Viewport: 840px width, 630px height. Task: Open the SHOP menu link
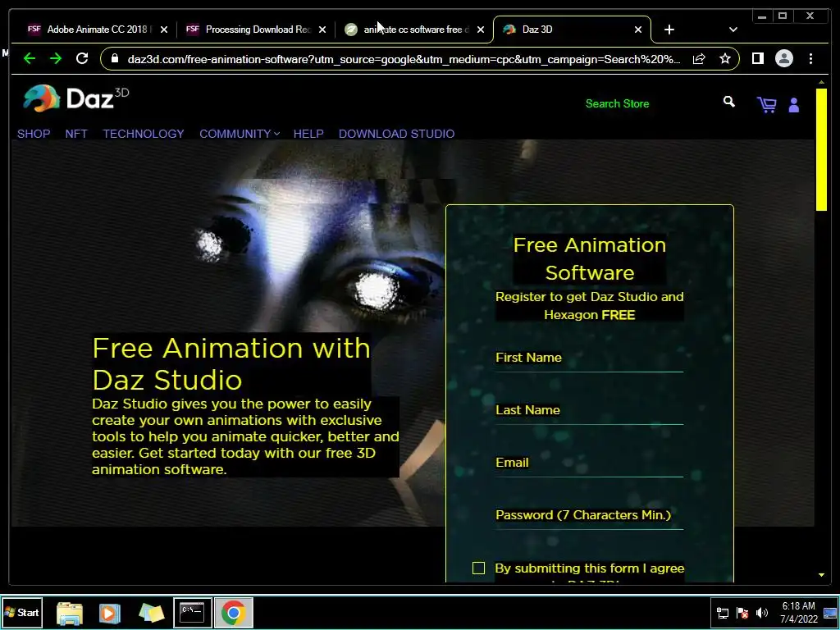[34, 134]
